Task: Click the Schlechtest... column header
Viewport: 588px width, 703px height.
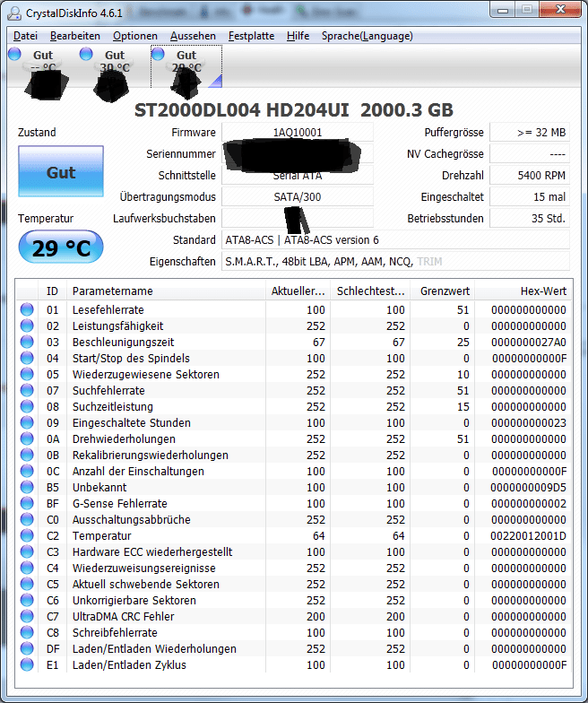Action: tap(371, 291)
